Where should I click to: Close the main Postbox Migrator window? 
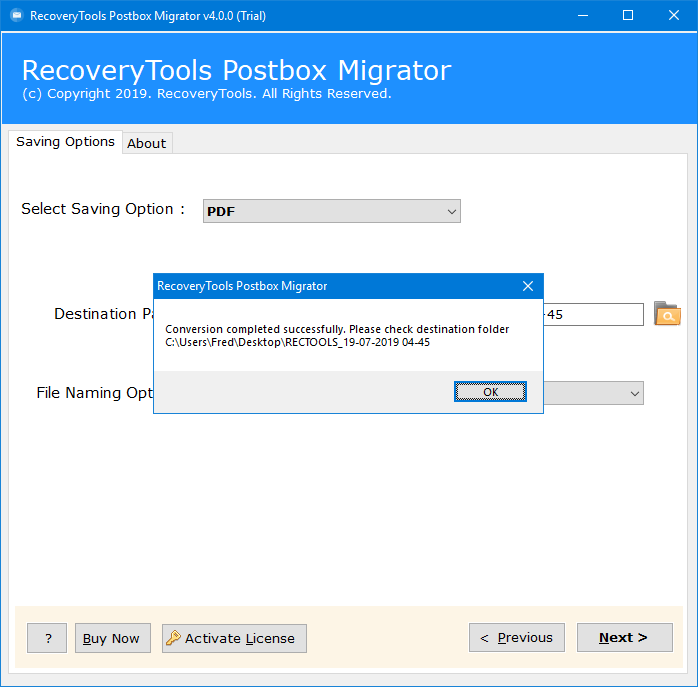(674, 16)
